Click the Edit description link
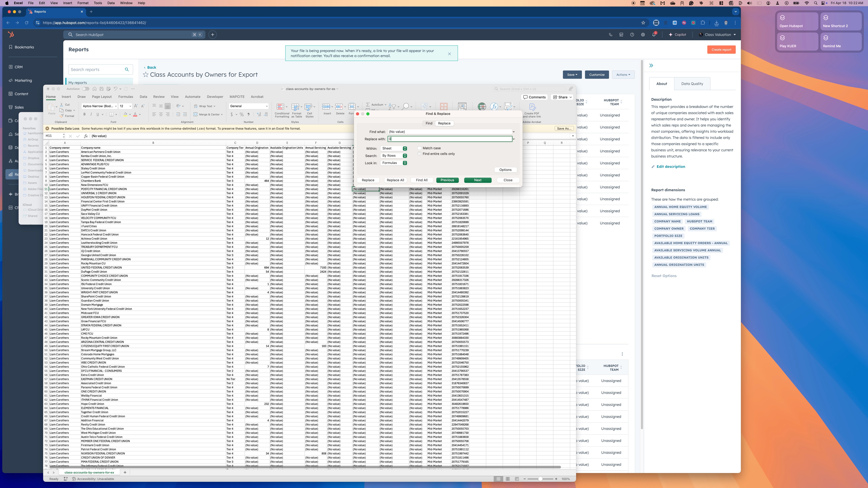Viewport: 868px width, 488px height. (671, 167)
